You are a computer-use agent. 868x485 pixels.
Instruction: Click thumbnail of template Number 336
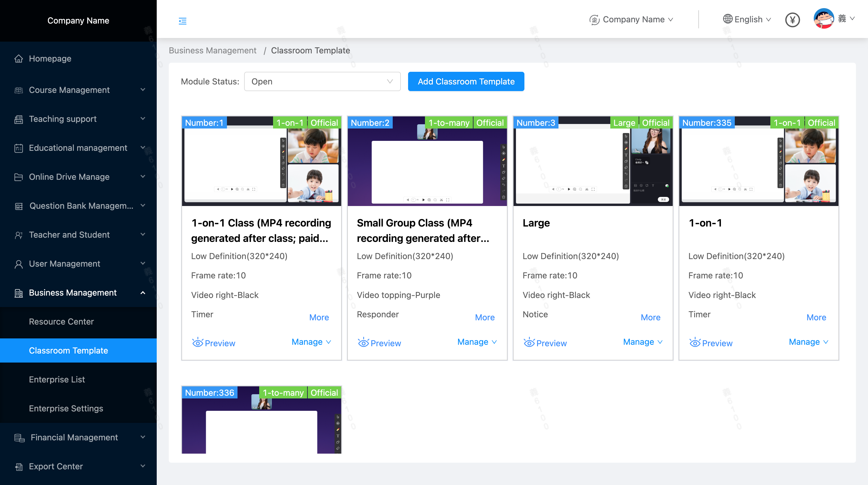click(261, 425)
